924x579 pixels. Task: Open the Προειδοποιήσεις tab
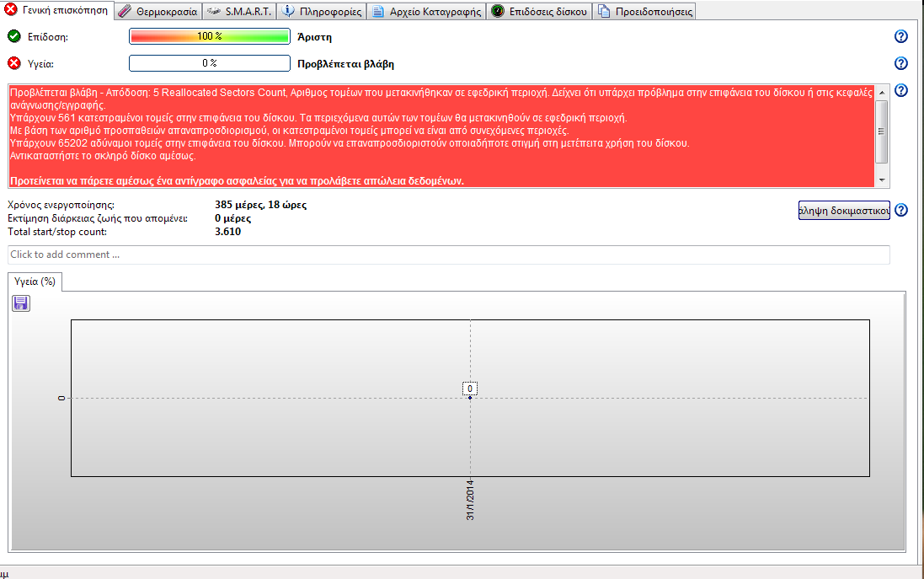(x=644, y=11)
